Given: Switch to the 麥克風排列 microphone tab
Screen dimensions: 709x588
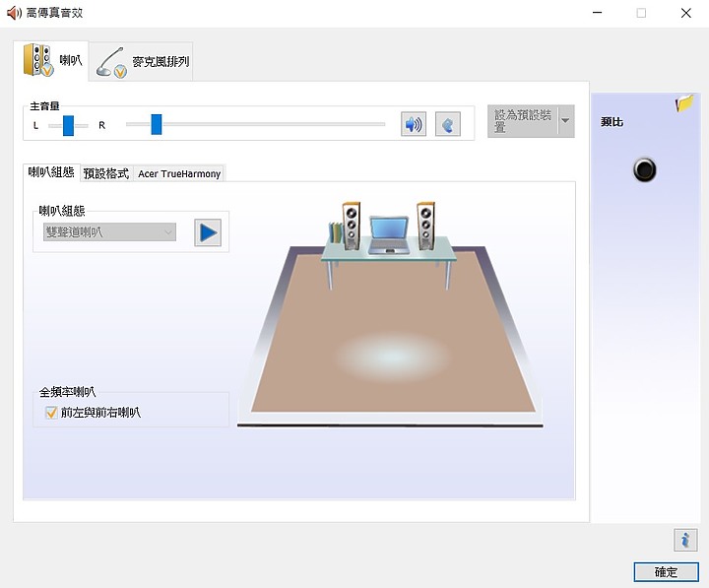Looking at the screenshot, I should [141, 62].
